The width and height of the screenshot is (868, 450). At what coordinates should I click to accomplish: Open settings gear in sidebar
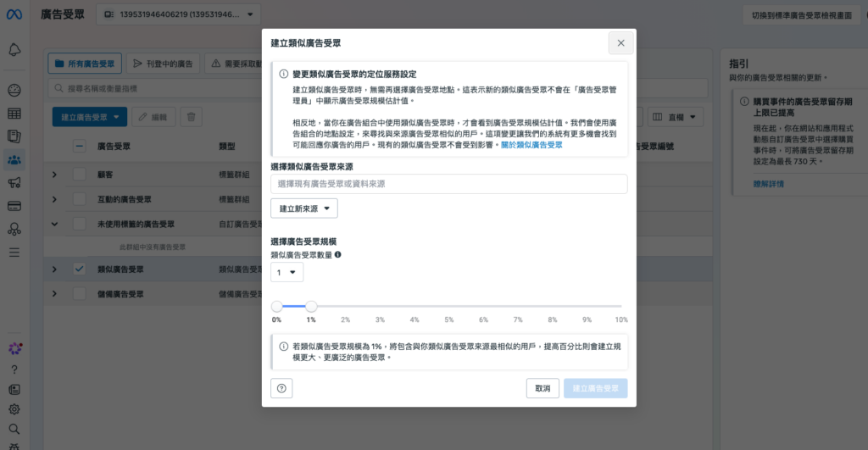[x=14, y=409]
